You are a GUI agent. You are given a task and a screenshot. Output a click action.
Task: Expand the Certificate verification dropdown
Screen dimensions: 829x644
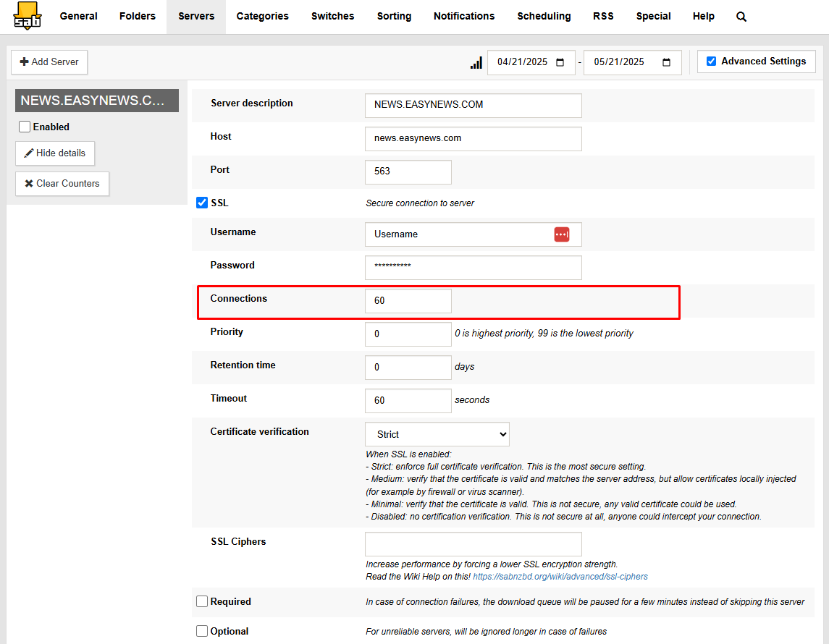437,434
